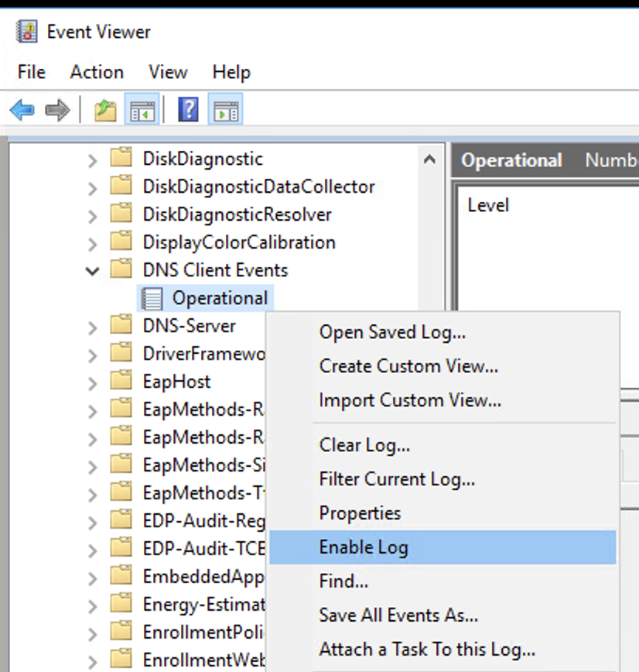This screenshot has height=672, width=639.
Task: Choose Open Saved Log... from context menu
Action: click(x=443, y=333)
